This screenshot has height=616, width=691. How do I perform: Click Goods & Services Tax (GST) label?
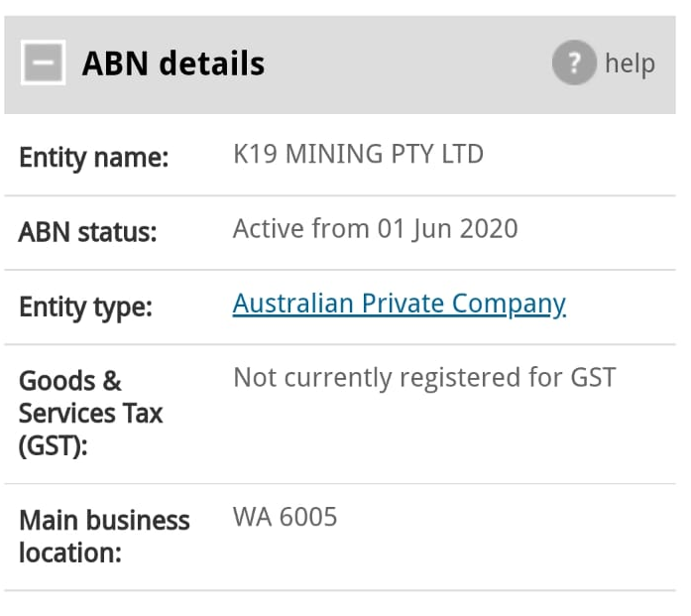coord(91,414)
